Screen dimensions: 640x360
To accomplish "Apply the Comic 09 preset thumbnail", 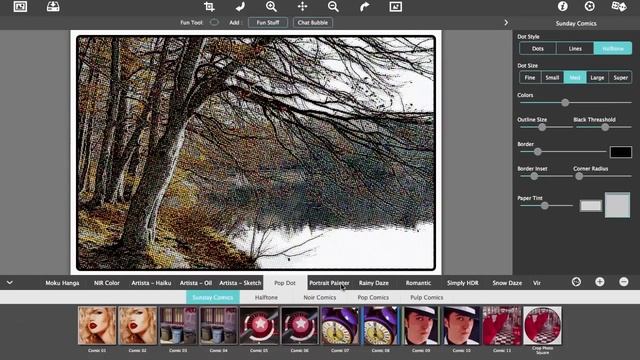I will [421, 326].
